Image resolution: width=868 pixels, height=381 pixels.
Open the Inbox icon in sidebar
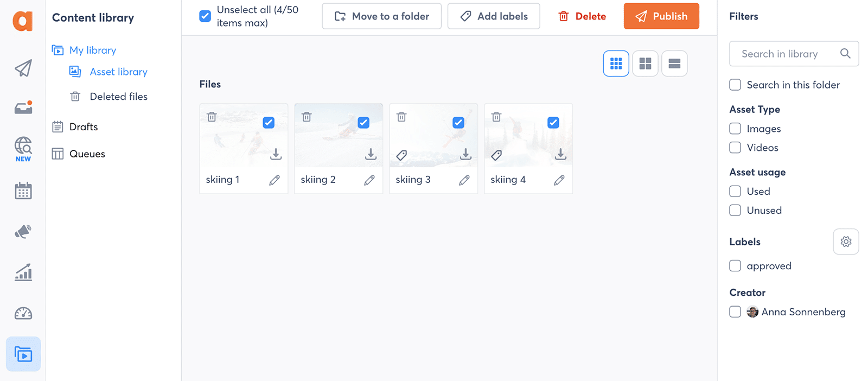pos(23,108)
